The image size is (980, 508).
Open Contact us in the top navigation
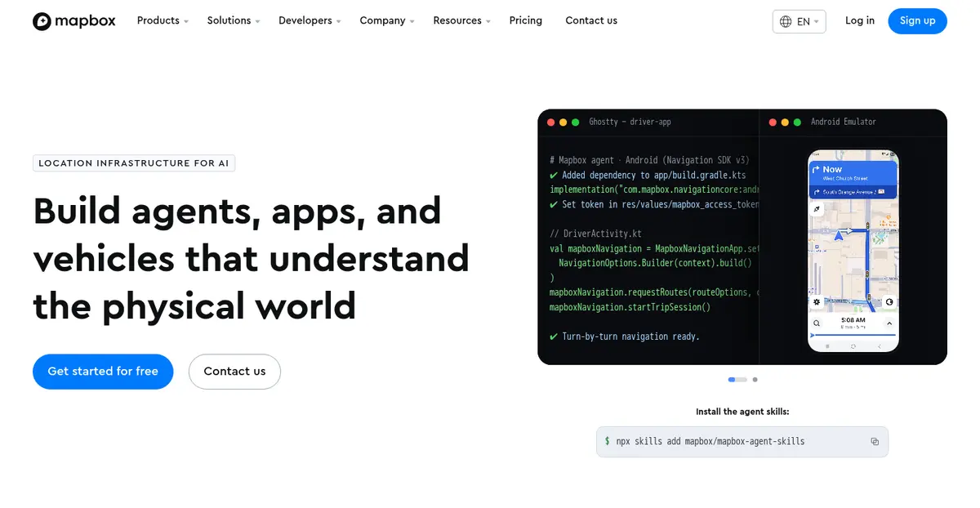click(591, 20)
